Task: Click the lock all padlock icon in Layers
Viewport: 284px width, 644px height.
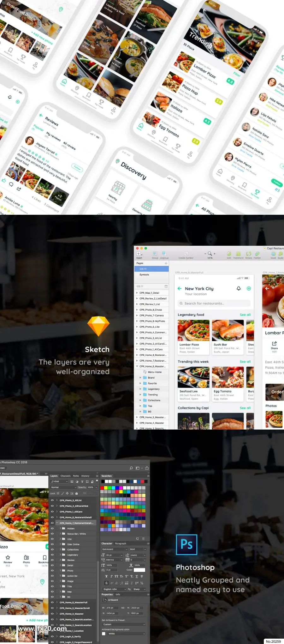Action: [x=77, y=493]
